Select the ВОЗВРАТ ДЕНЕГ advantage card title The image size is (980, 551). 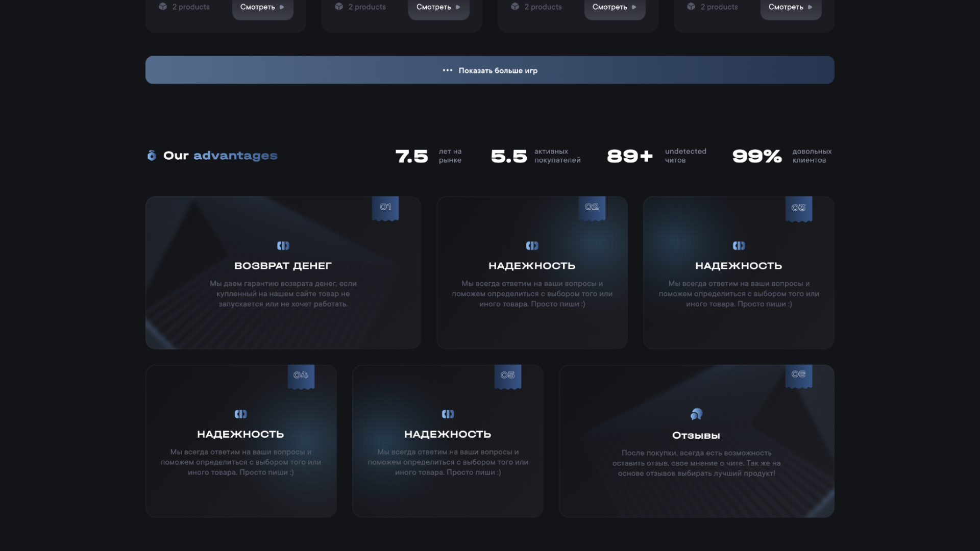283,266
